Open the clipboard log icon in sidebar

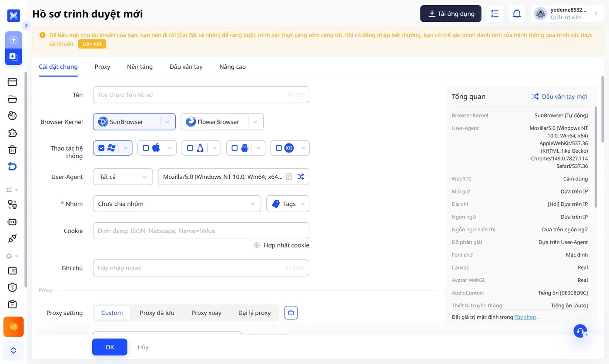point(13,304)
